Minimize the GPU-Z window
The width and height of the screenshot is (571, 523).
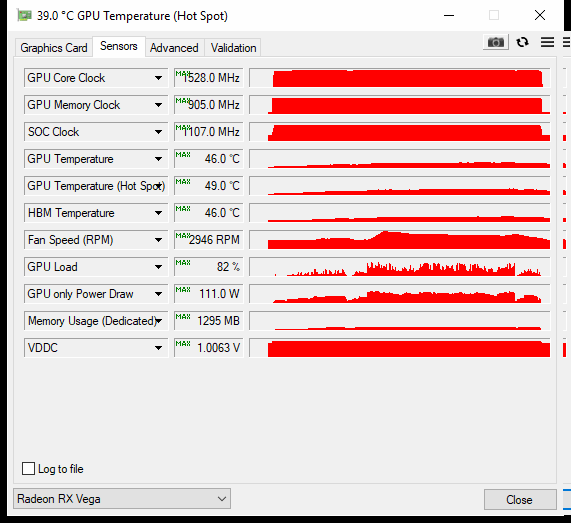449,15
